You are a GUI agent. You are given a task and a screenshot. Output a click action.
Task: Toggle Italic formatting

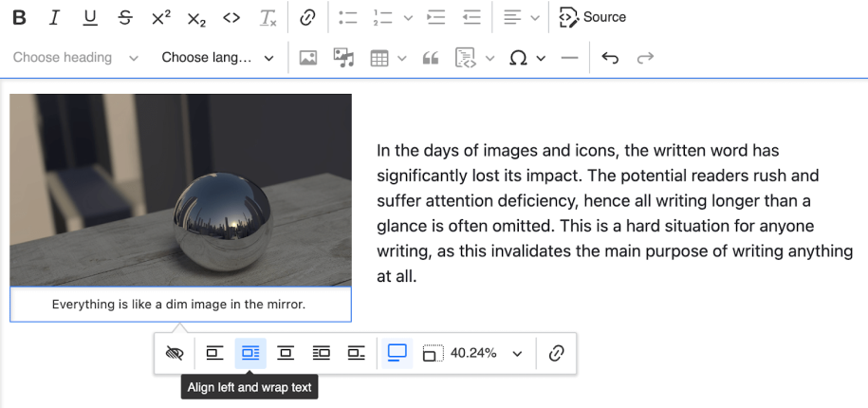(x=54, y=18)
